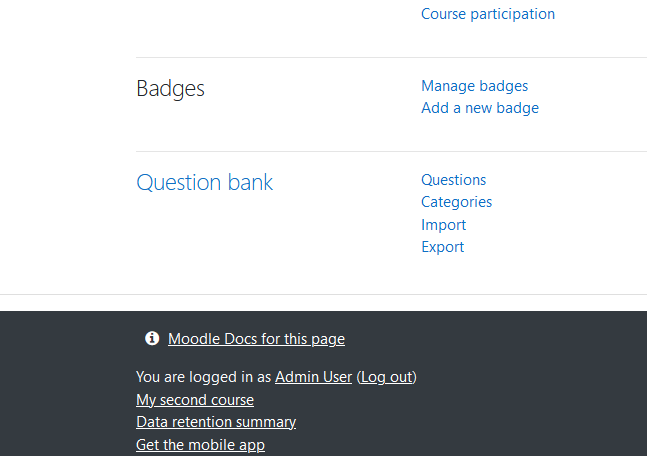View the Admin User profile link
Screen dimensions: 647x456
(314, 377)
